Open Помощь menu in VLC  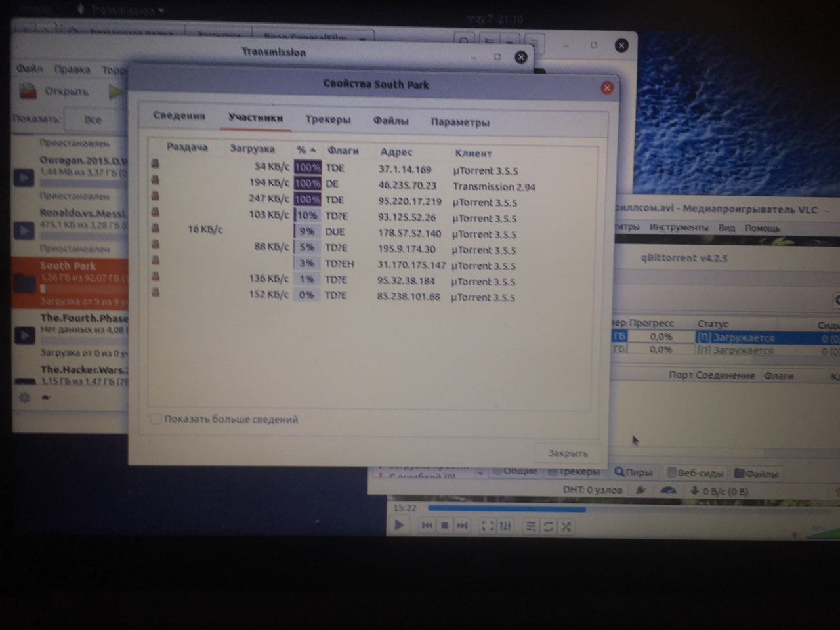click(763, 228)
